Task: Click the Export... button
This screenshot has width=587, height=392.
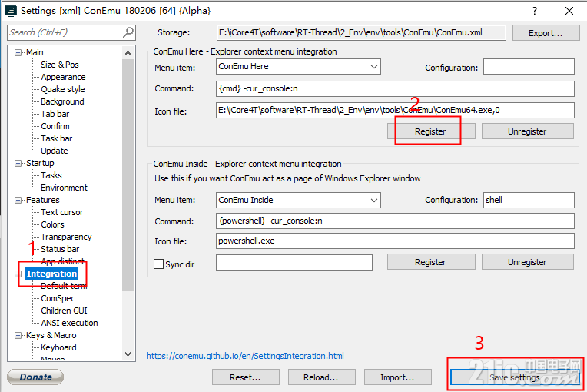Action: click(x=546, y=33)
